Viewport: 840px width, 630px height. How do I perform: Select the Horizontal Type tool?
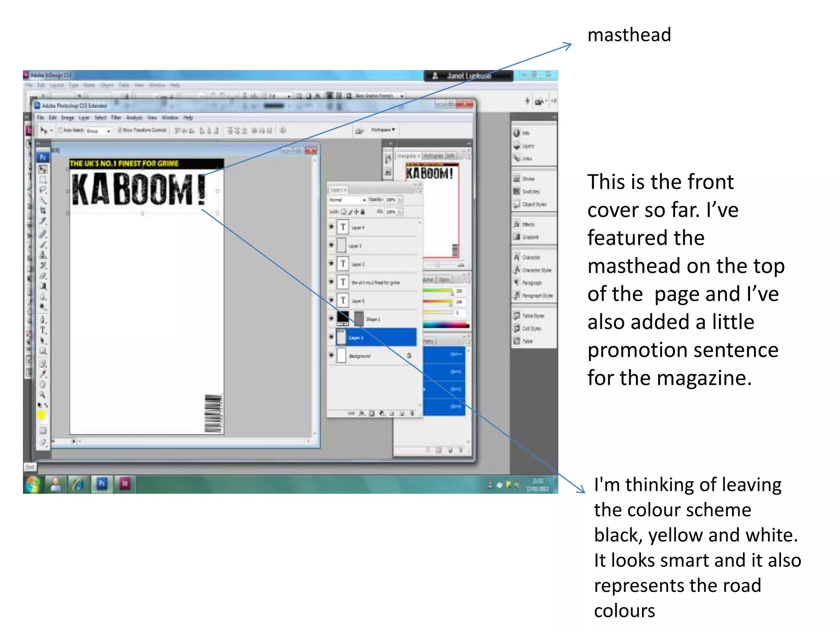(x=43, y=330)
